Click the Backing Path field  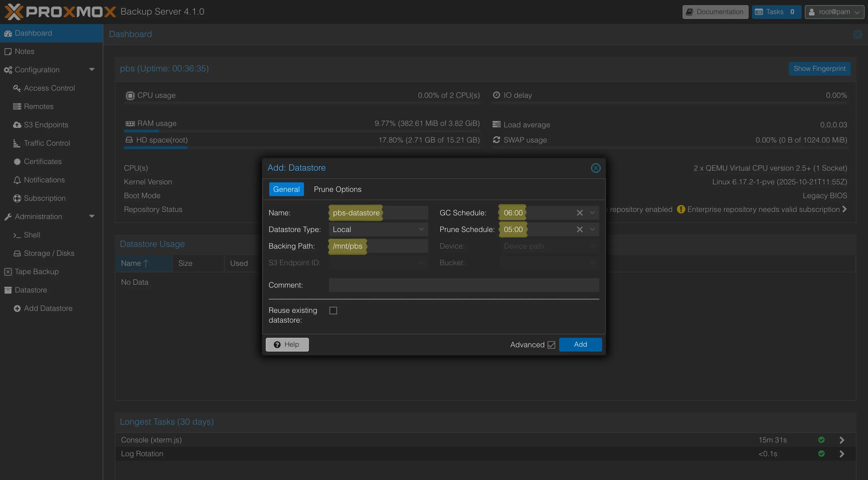pyautogui.click(x=378, y=246)
